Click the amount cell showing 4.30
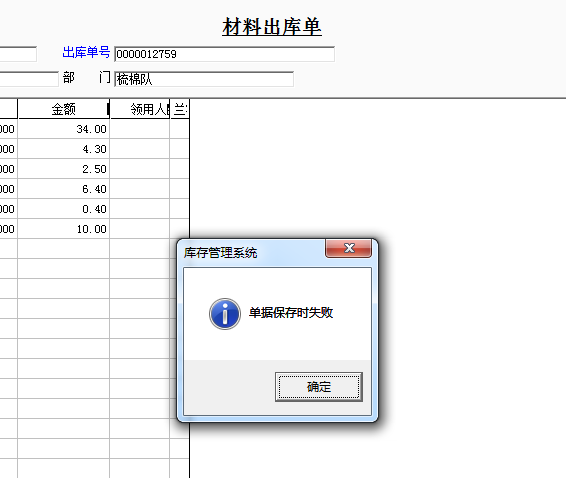 pyautogui.click(x=64, y=149)
